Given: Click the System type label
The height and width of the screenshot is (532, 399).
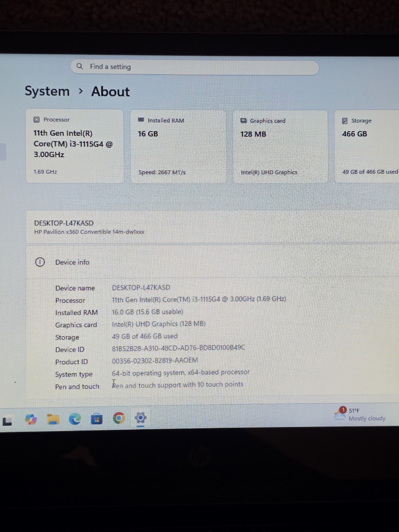Looking at the screenshot, I should (x=74, y=374).
